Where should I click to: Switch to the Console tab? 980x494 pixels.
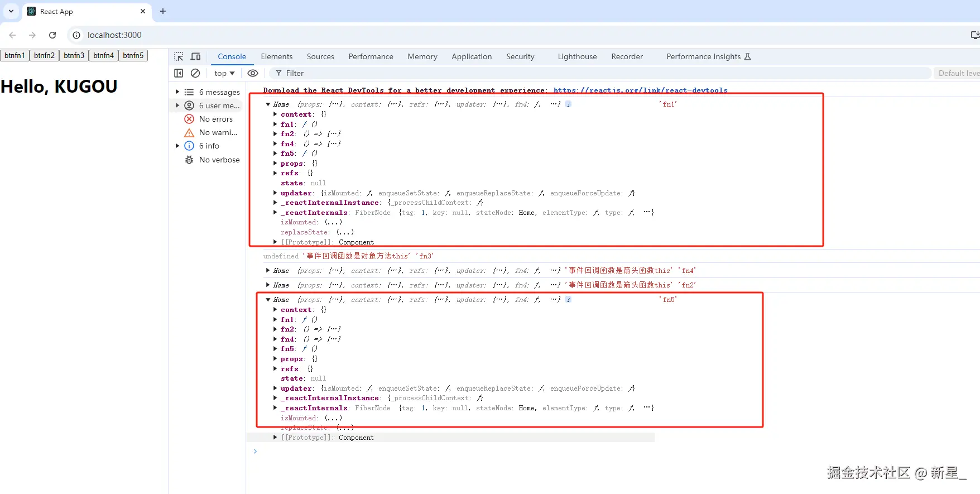(x=232, y=56)
